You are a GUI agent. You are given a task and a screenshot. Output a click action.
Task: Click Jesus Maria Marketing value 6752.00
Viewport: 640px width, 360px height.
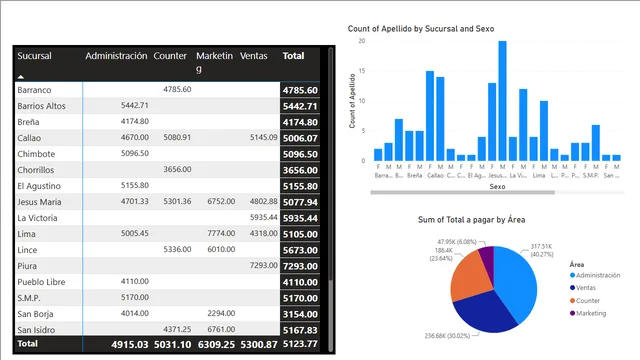[221, 201]
